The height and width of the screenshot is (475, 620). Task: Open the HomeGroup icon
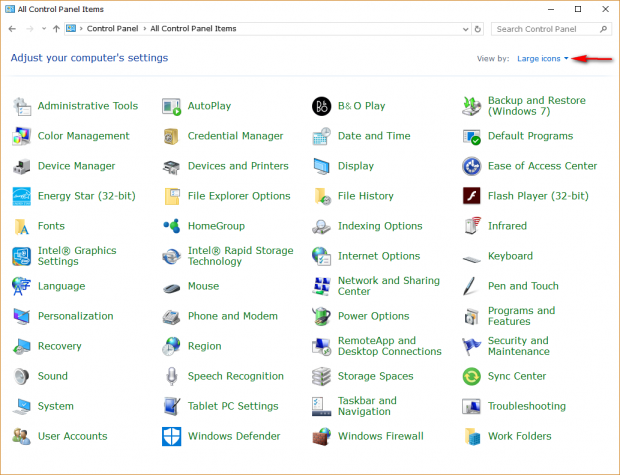(x=172, y=226)
